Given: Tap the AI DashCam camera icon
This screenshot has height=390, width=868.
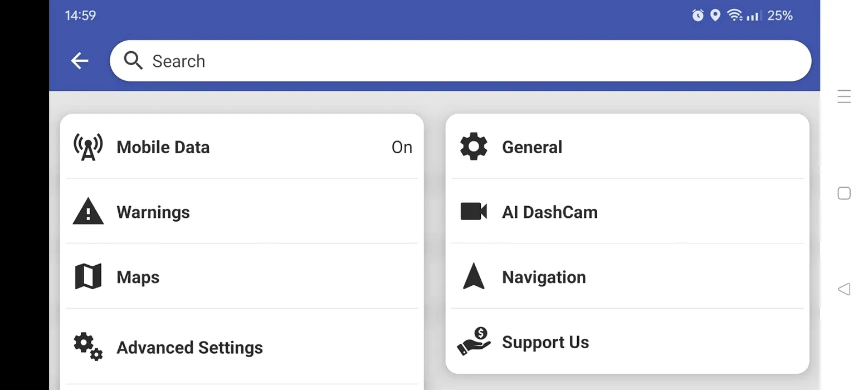Looking at the screenshot, I should pos(474,212).
